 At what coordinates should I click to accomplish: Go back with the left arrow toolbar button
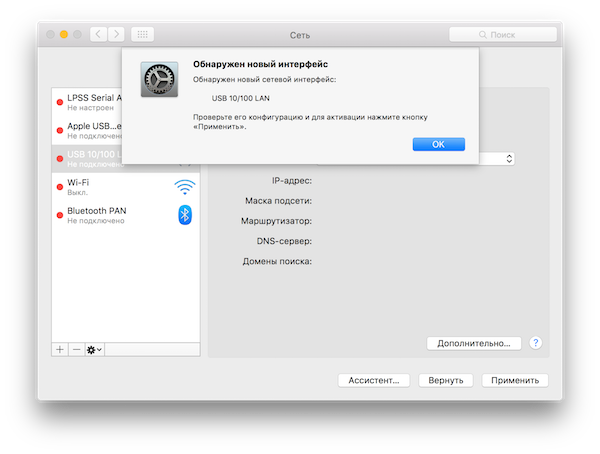point(98,34)
